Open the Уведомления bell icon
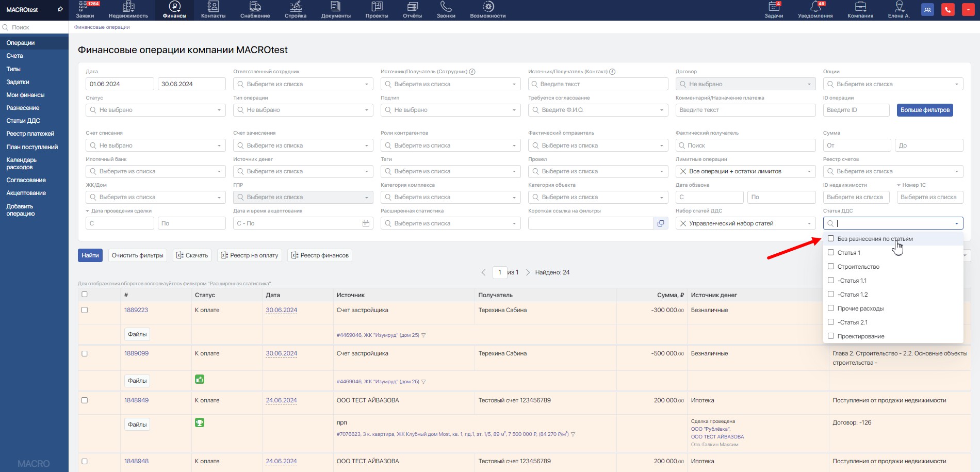Viewport: 980px width, 472px height. pos(815,7)
